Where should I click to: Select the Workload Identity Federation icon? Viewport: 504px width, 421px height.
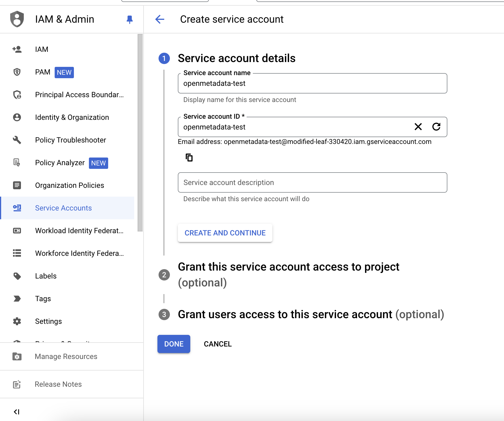(x=17, y=230)
